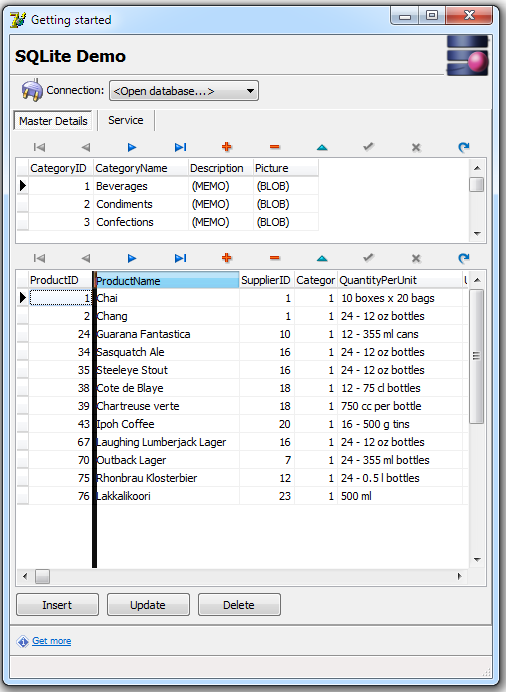Image resolution: width=506 pixels, height=692 pixels.
Task: Click post checkmark in products navigator
Action: point(368,257)
